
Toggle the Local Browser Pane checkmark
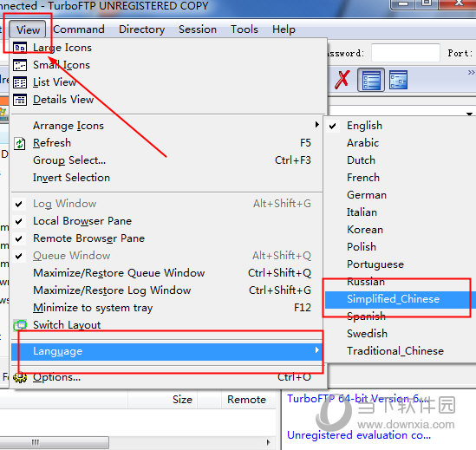pos(19,221)
